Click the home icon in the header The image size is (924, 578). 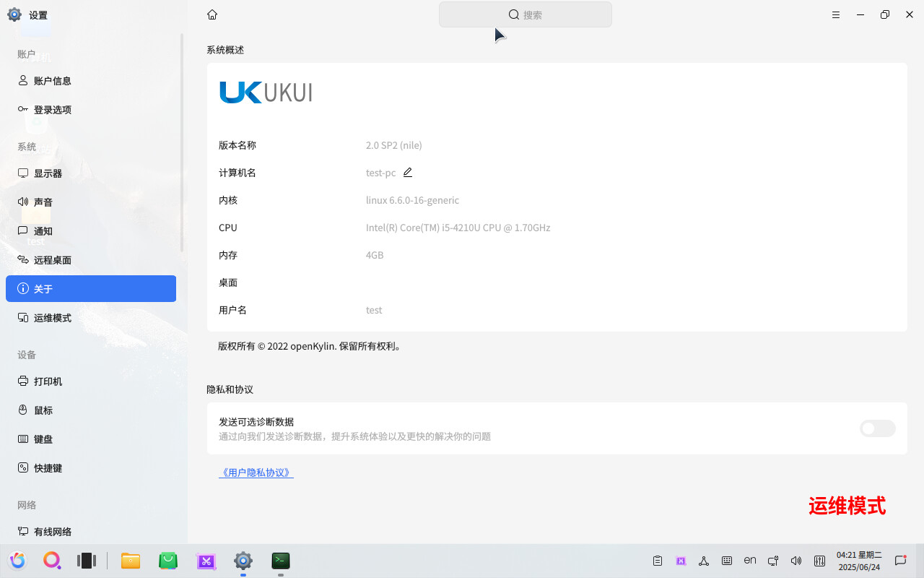click(212, 14)
